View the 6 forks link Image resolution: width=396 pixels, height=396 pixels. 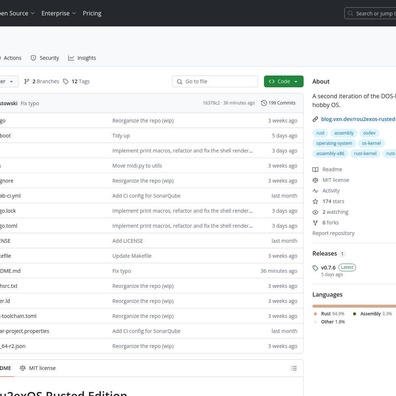pos(330,222)
